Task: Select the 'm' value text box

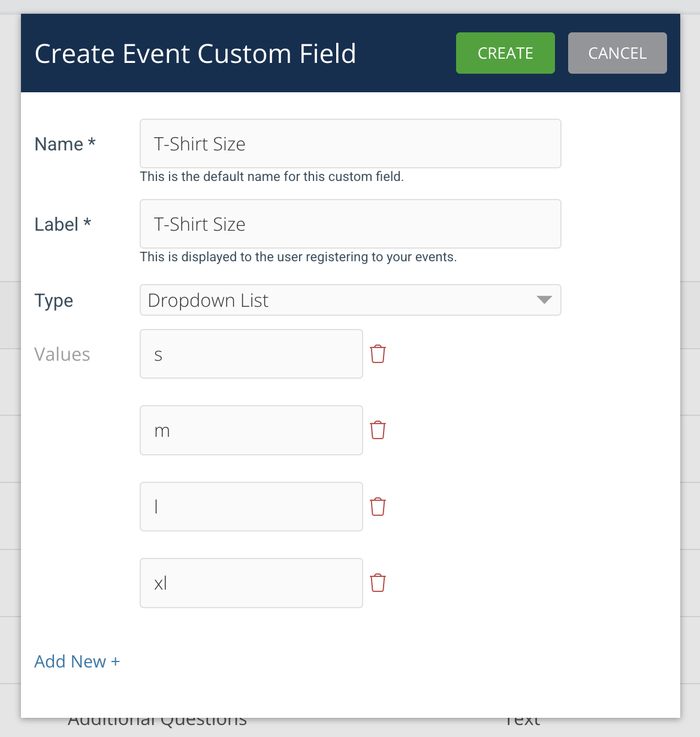Action: (251, 430)
